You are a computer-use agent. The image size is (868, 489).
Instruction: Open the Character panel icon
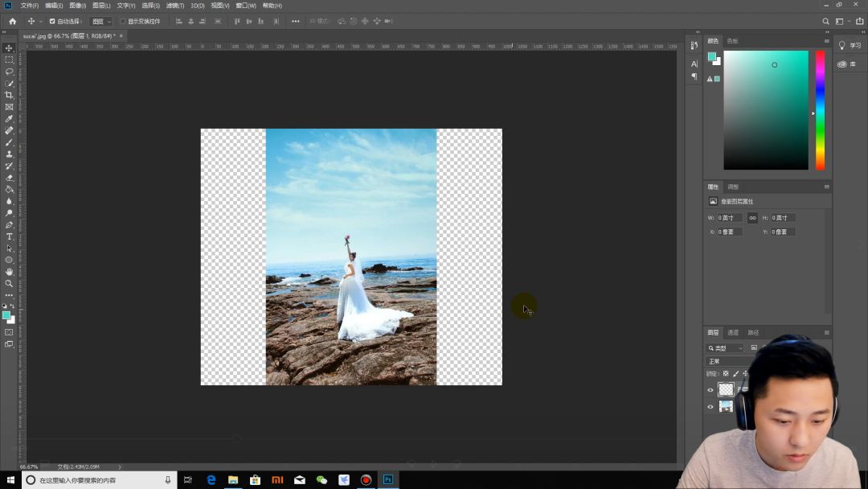694,64
